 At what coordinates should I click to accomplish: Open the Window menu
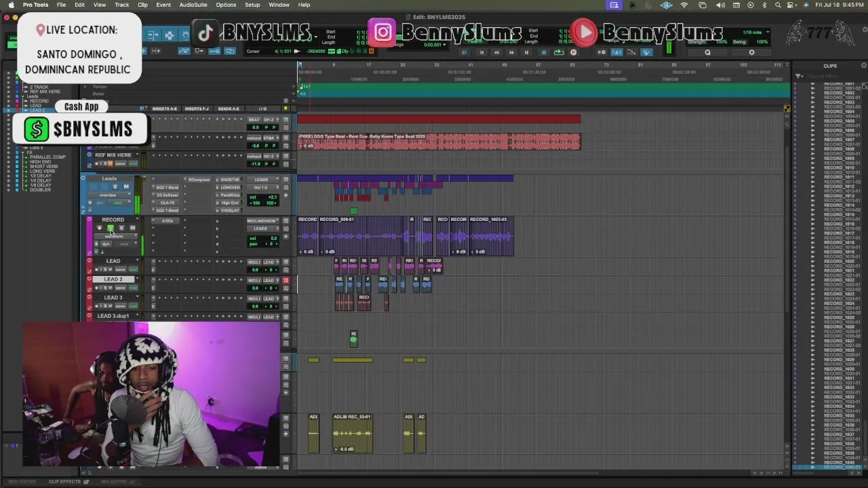point(279,5)
